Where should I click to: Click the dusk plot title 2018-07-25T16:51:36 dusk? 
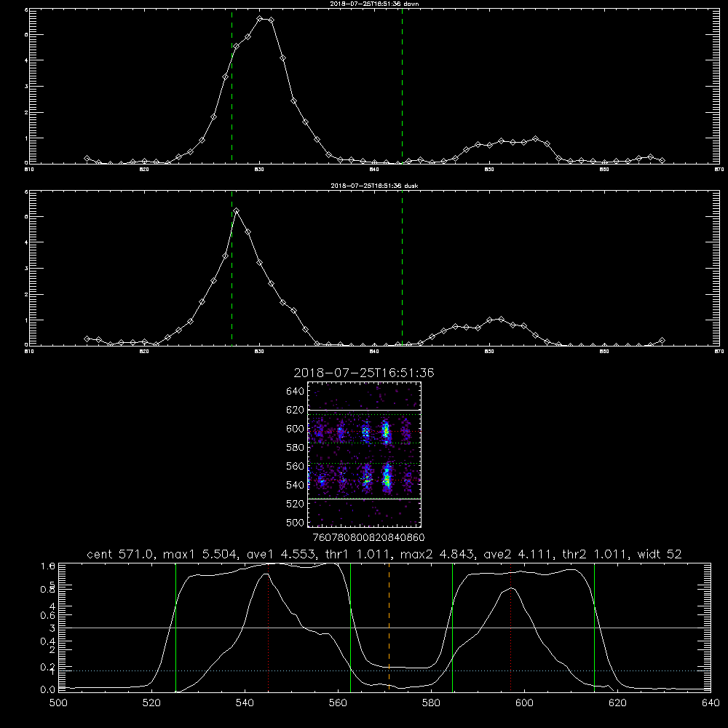374,186
